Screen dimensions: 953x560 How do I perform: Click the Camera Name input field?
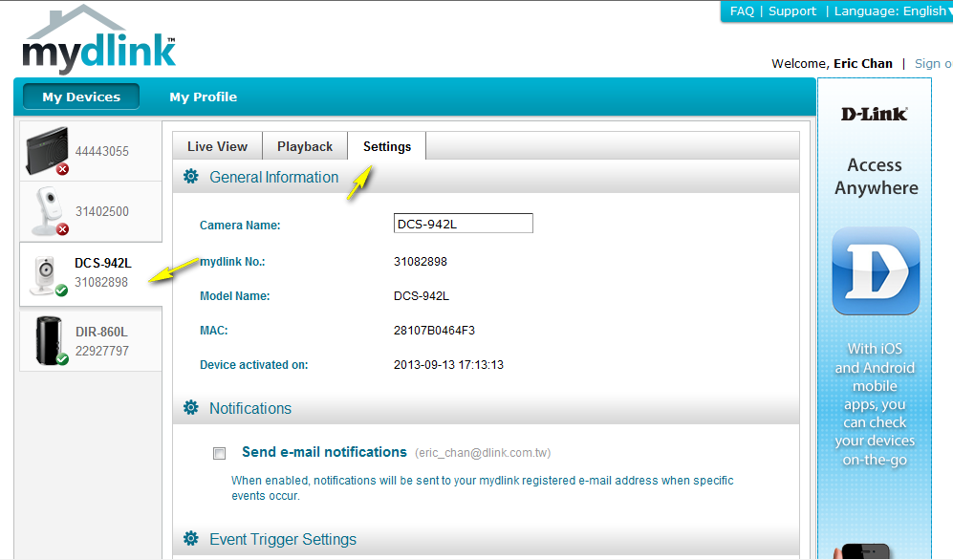pyautogui.click(x=463, y=224)
